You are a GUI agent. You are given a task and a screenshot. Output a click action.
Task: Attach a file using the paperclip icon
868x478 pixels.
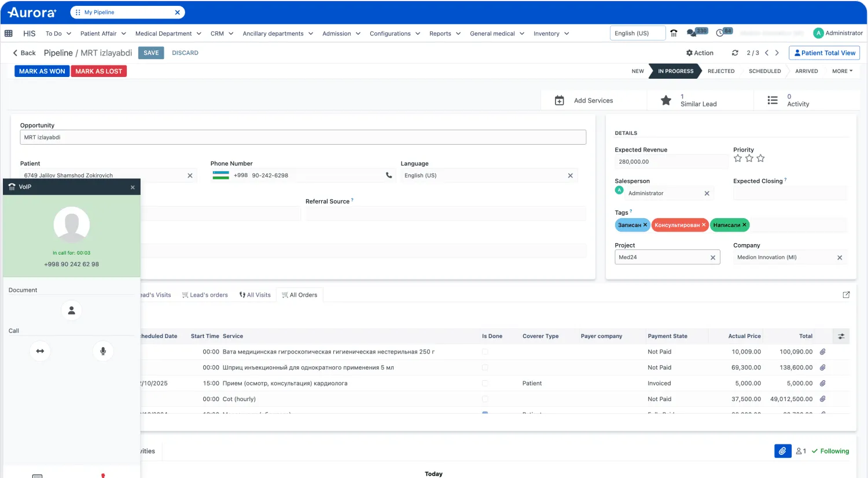[782, 451]
